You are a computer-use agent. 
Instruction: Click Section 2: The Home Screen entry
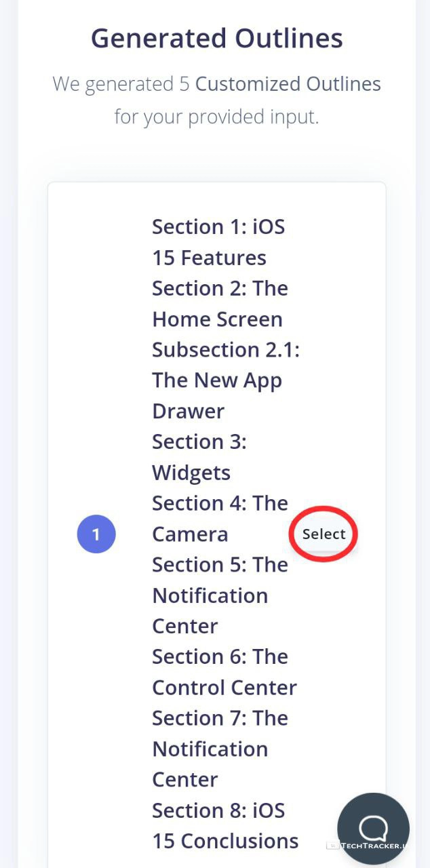[219, 304]
